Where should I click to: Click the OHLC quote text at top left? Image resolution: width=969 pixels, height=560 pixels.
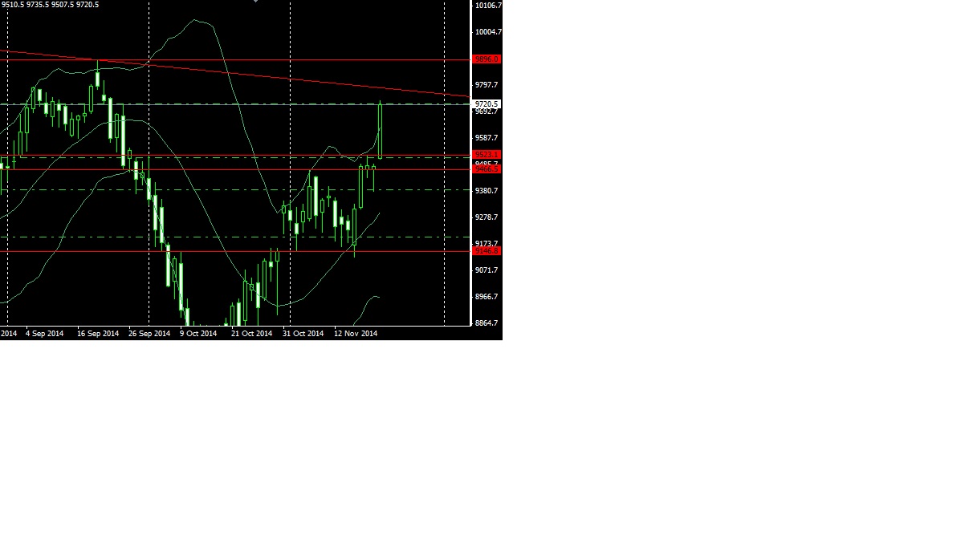(48, 5)
